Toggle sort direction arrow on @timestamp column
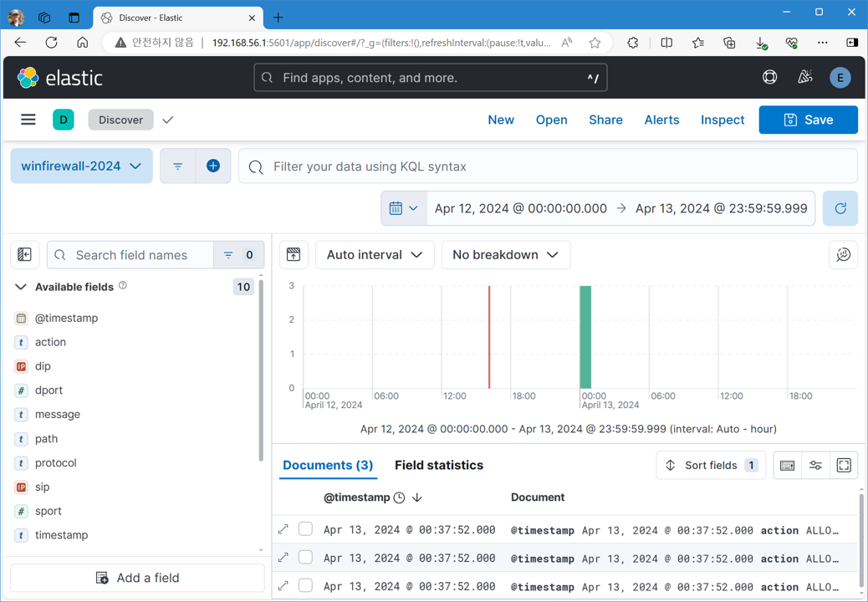868x602 pixels. tap(417, 497)
